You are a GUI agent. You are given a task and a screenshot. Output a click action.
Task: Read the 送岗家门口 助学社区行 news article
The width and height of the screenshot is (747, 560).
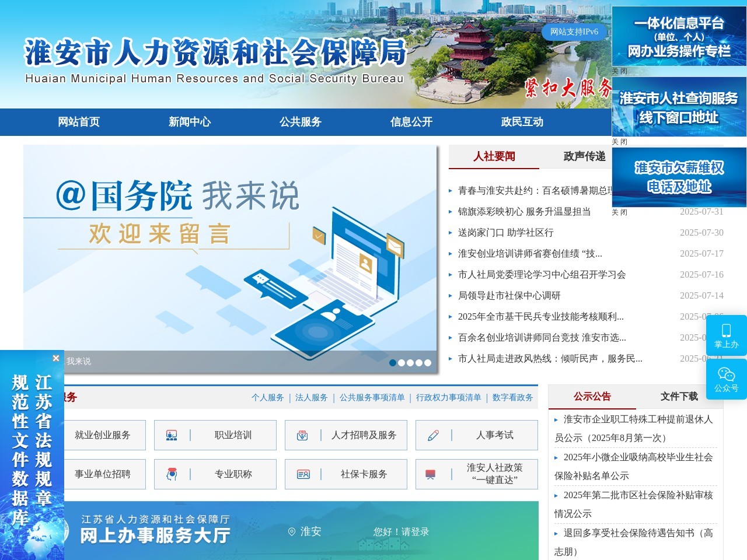coord(507,232)
